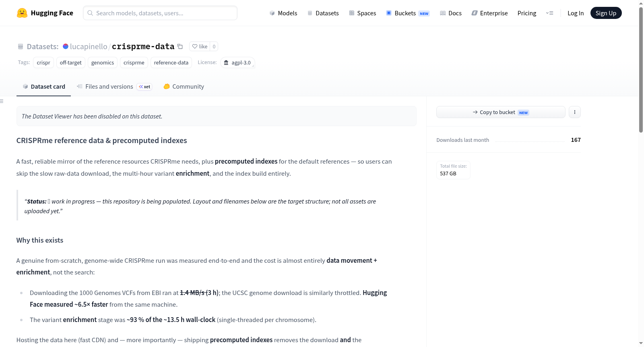Click the lucapinello avatar icon
Screen dimensions: 644x347
66,46
